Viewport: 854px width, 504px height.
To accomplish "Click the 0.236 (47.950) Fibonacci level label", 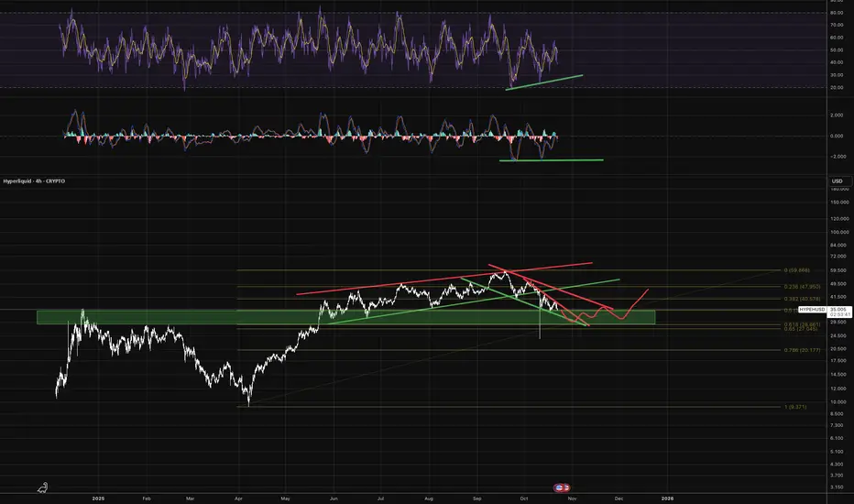I will click(803, 287).
